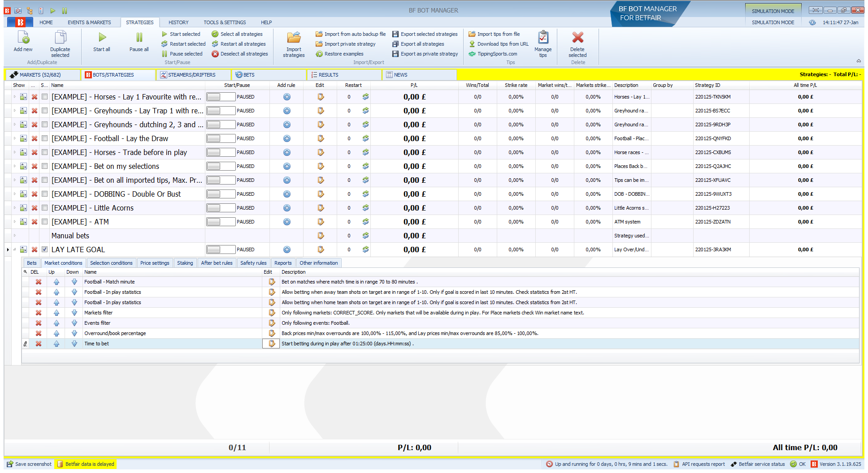Delete the Events filter condition
The width and height of the screenshot is (868, 473).
tap(39, 323)
